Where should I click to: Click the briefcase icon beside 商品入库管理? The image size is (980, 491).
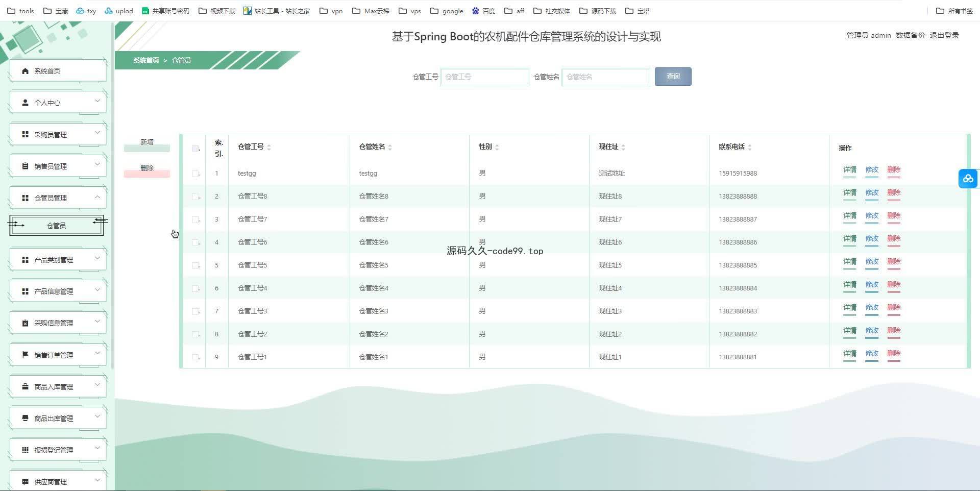pos(25,387)
